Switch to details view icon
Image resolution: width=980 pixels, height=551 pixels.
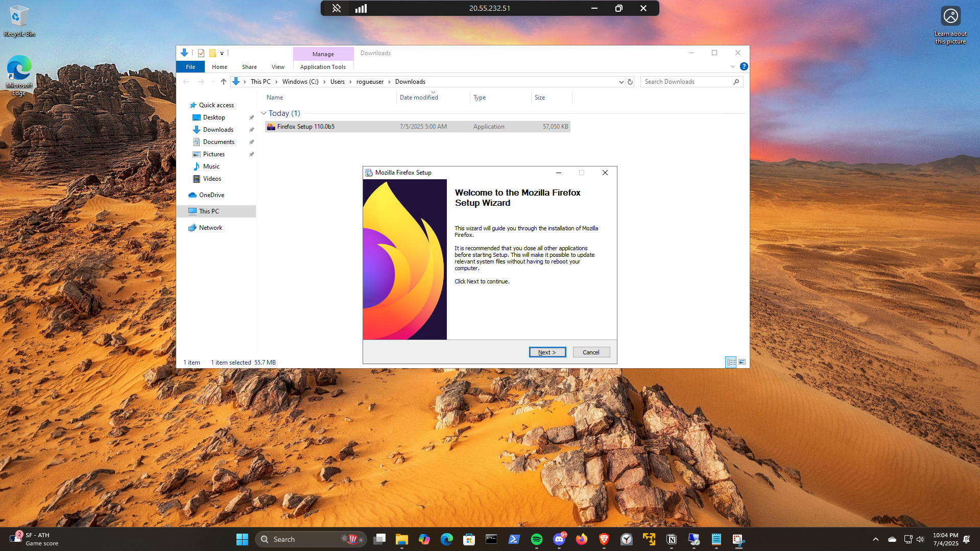(x=731, y=362)
